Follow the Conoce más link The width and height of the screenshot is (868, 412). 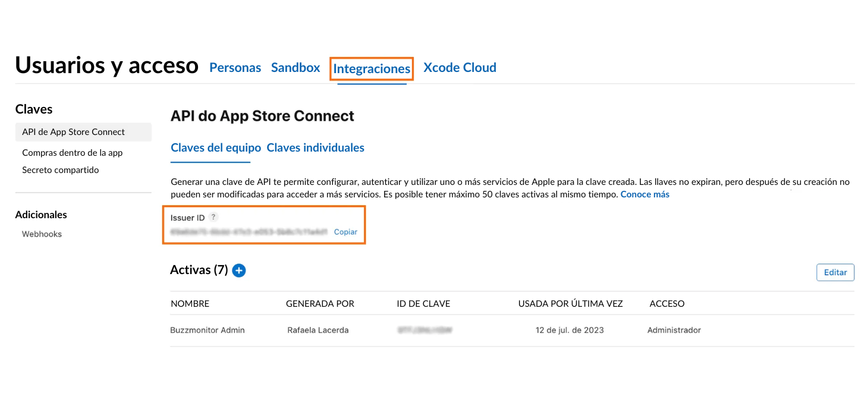tap(644, 194)
